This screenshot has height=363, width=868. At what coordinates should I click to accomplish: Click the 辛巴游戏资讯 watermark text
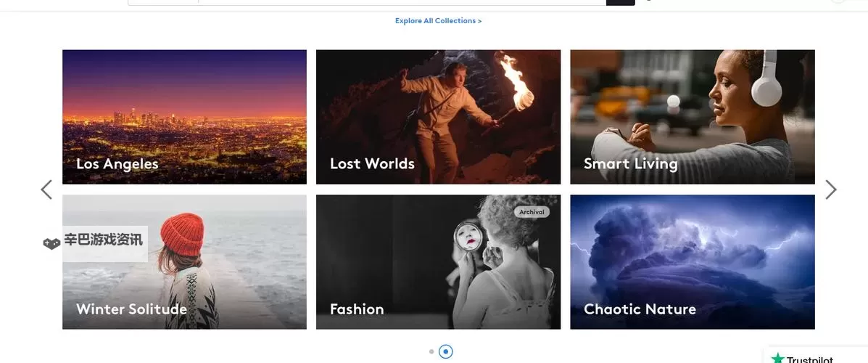pyautogui.click(x=103, y=240)
